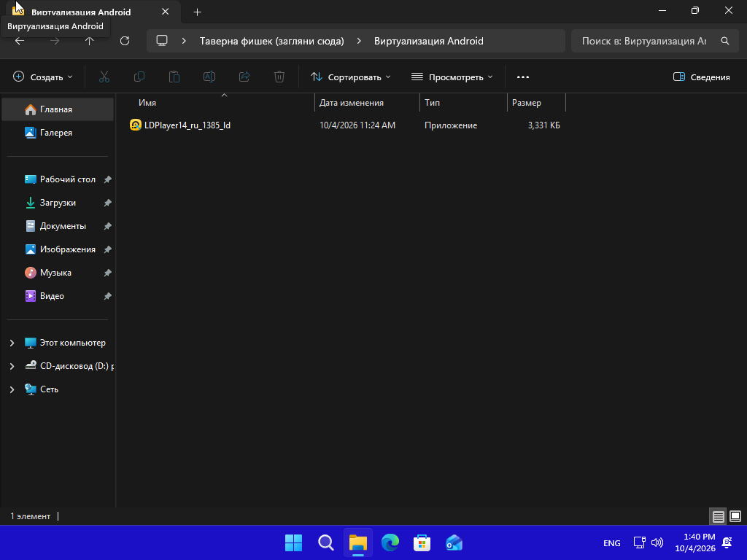Image resolution: width=747 pixels, height=560 pixels.
Task: Click the Share icon in toolbar
Action: 244,77
